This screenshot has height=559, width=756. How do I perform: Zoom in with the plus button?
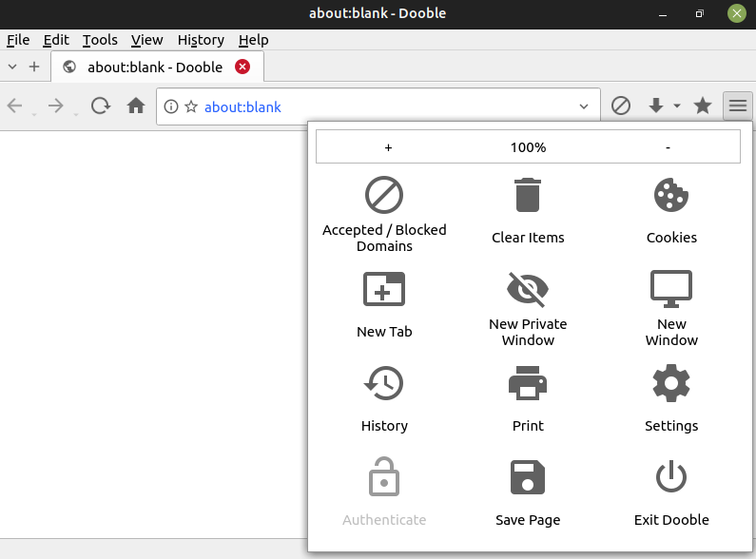click(x=388, y=147)
